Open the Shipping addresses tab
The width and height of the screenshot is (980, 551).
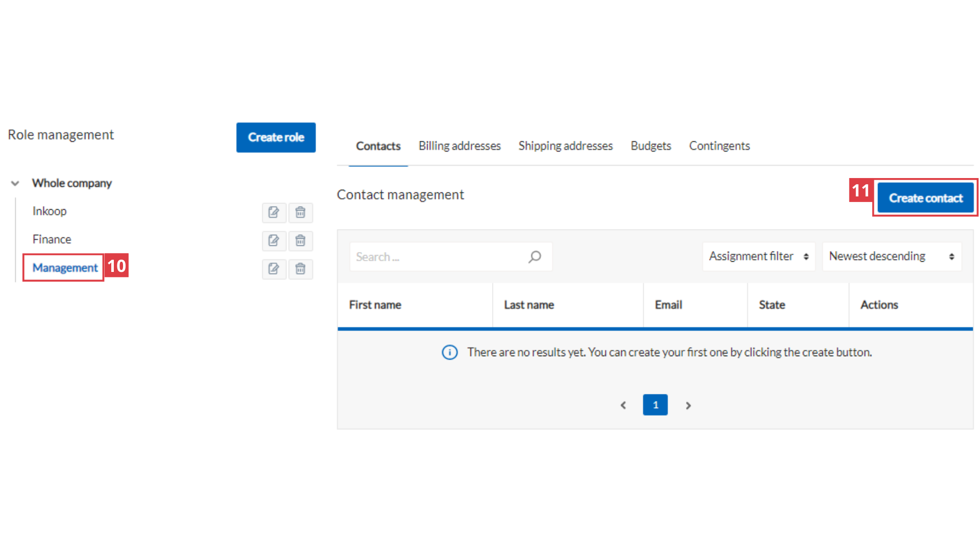(566, 146)
